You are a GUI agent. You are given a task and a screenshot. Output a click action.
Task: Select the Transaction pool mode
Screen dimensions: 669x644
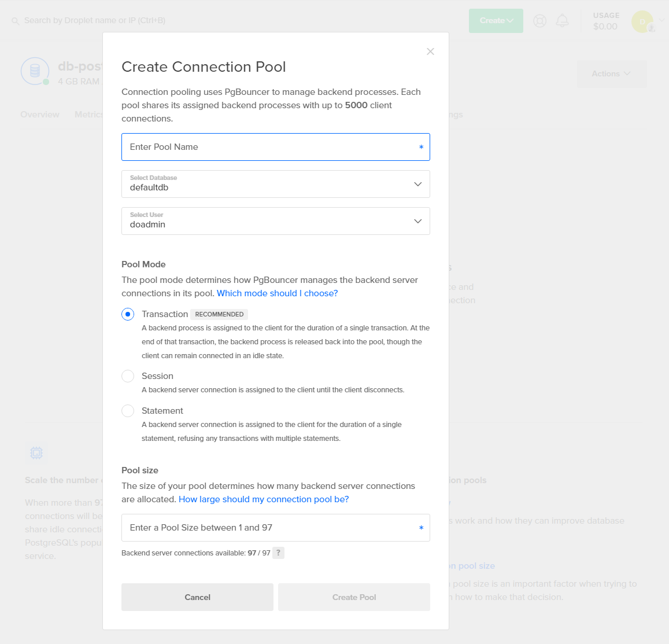[x=128, y=314]
